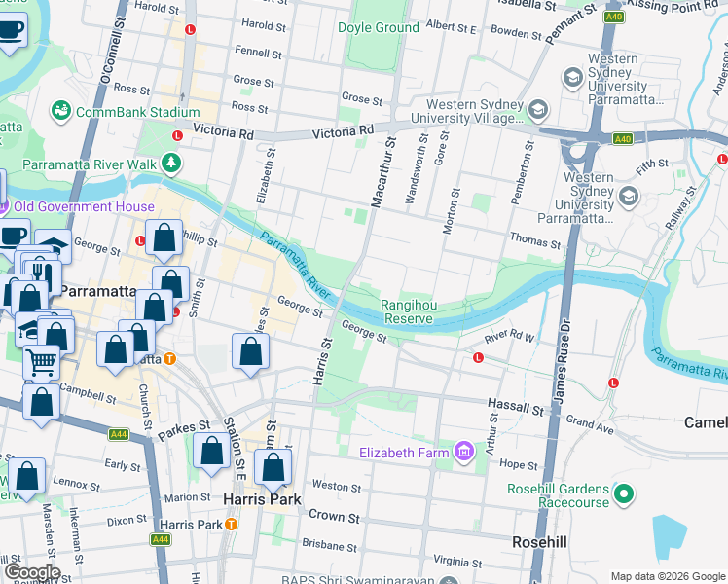Select the Doyle Ground park label

tap(379, 27)
